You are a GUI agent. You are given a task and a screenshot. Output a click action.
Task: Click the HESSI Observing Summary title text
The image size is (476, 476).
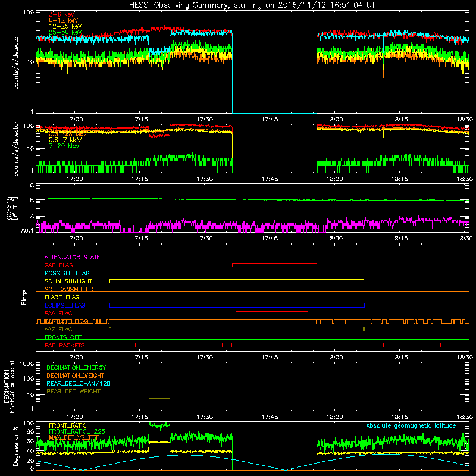[x=252, y=5]
